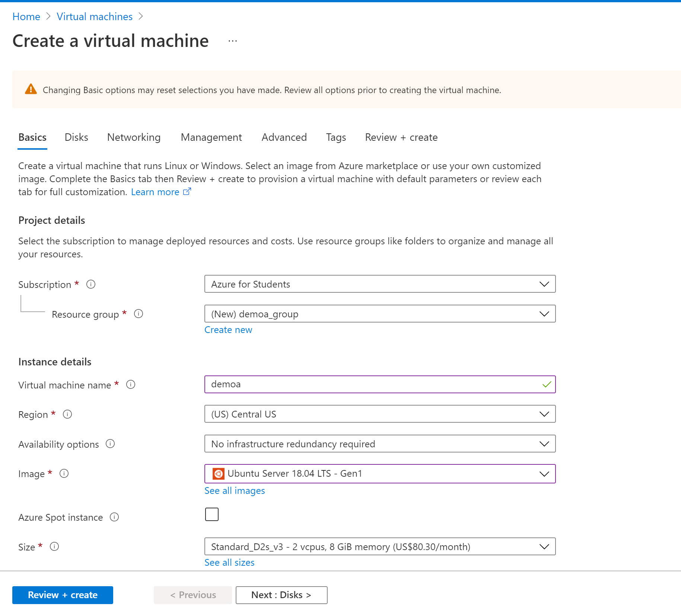Screen dimensions: 681x616
Task: Click the Project details heading
Action: [52, 220]
